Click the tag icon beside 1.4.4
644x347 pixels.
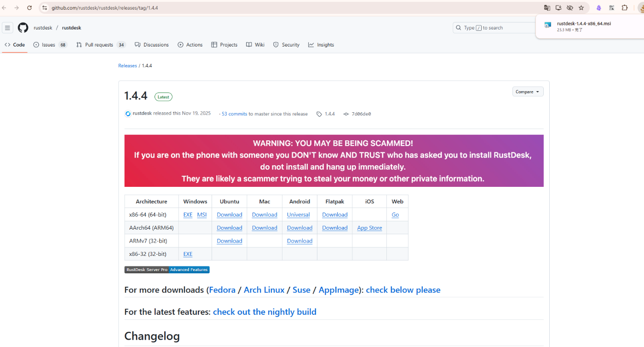[319, 114]
